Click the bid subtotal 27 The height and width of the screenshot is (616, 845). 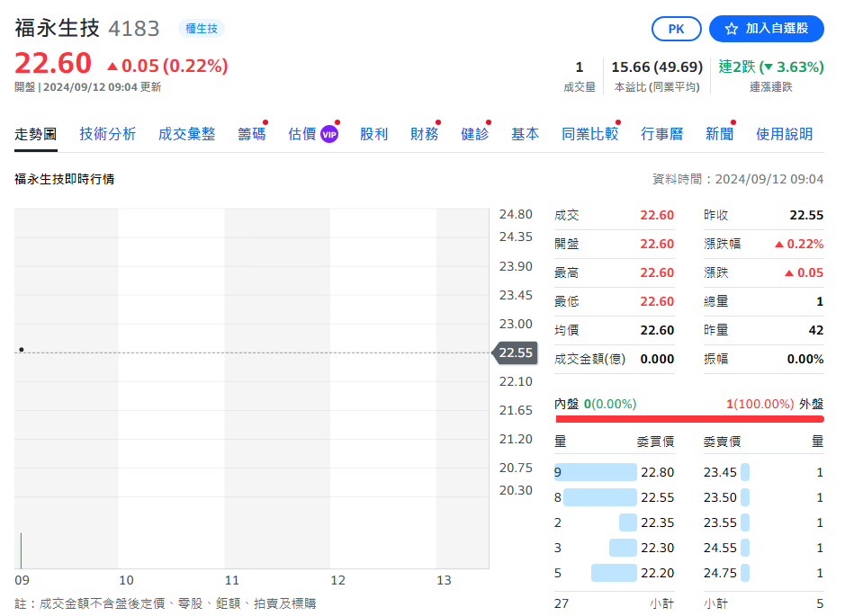(x=562, y=603)
